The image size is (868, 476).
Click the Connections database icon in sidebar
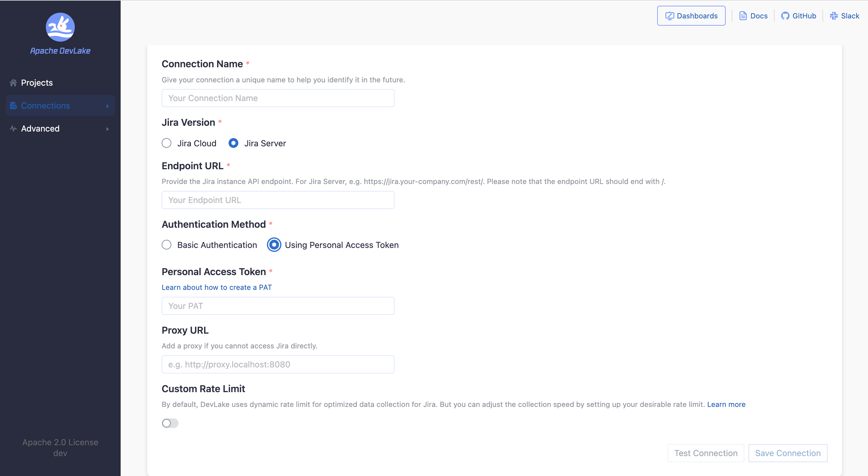(x=13, y=106)
